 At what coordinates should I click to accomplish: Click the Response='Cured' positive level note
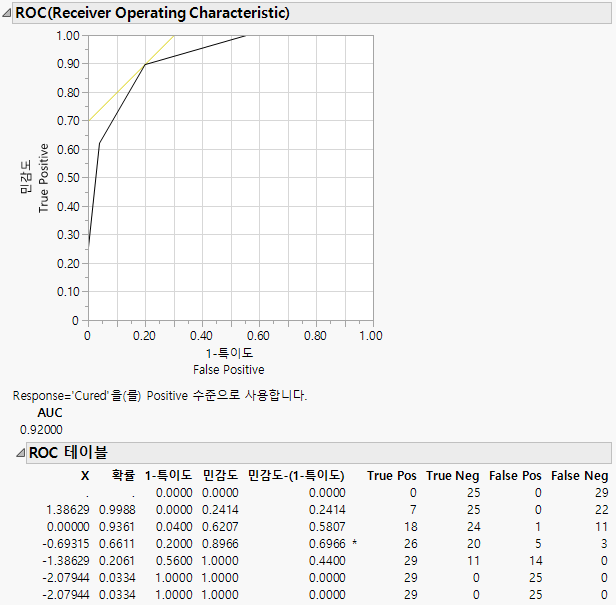pos(160,395)
